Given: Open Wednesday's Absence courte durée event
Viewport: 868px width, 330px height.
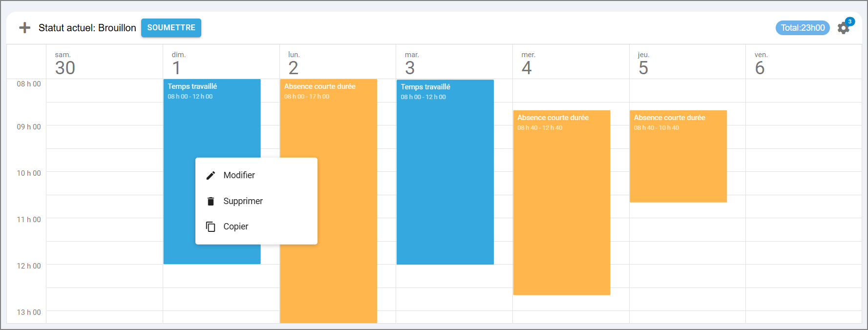Looking at the screenshot, I should click(561, 205).
